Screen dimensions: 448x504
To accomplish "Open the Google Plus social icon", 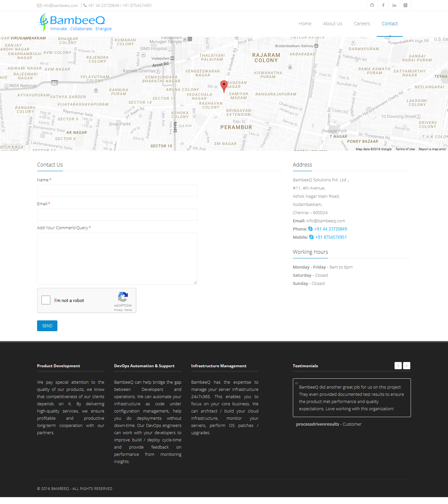I will [405, 5].
